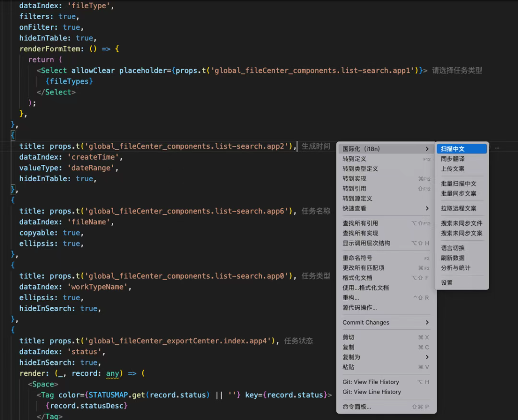Open 源代码操作... menu item

pos(386,307)
